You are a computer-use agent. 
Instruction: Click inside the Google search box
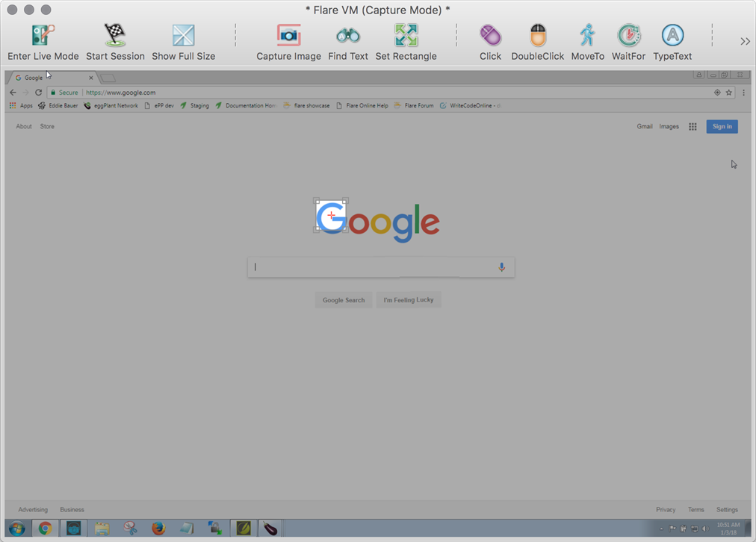point(381,267)
